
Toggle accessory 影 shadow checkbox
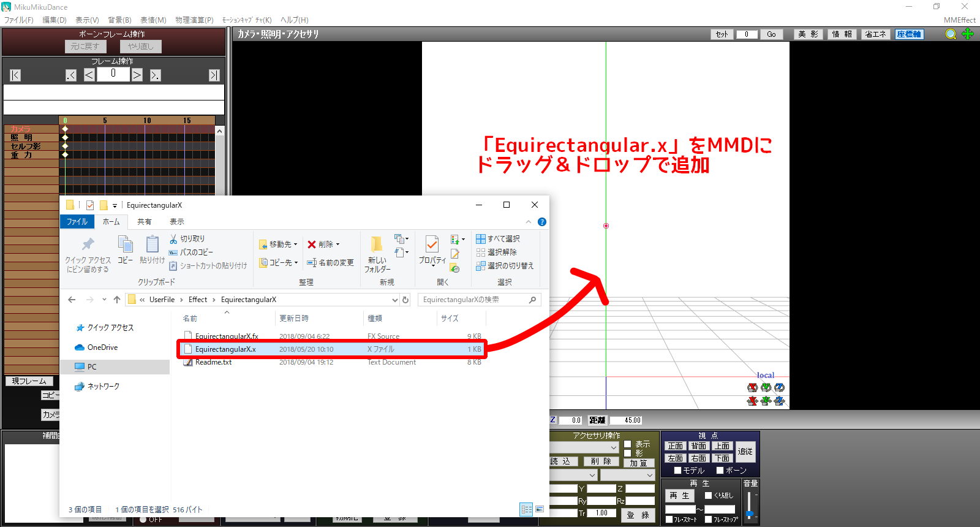point(628,453)
